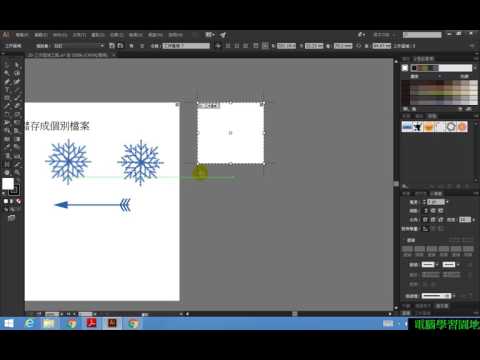Click the Portrait orientation button
Viewport: 480px width, 360px height.
pos(112,46)
